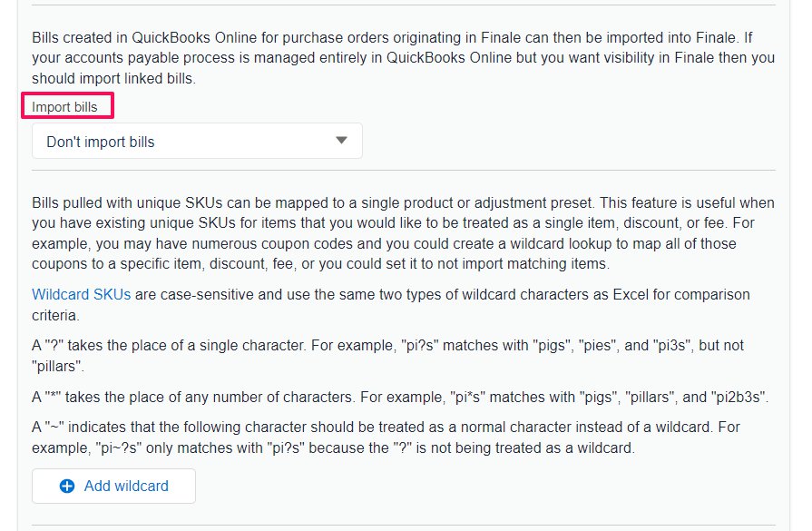This screenshot has height=531, width=812.
Task: Click the tilde wildcard explanation paragraph
Action: point(386,438)
